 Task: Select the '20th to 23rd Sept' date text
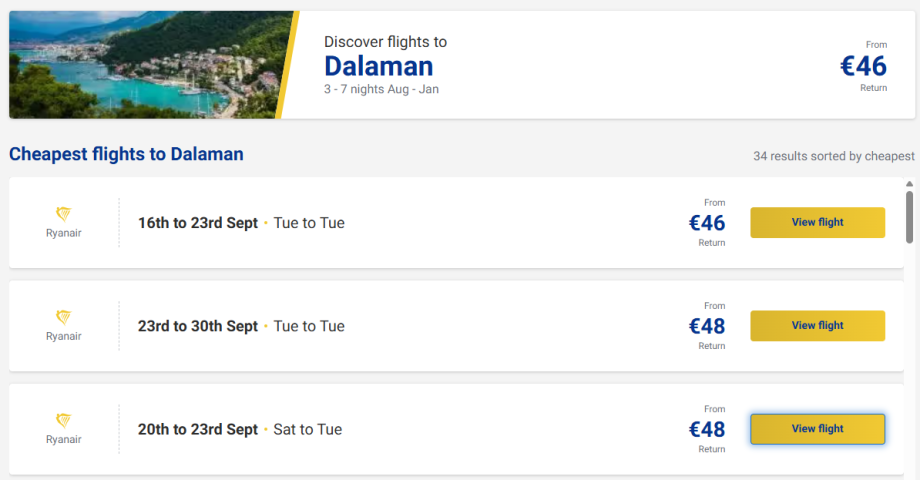click(198, 429)
